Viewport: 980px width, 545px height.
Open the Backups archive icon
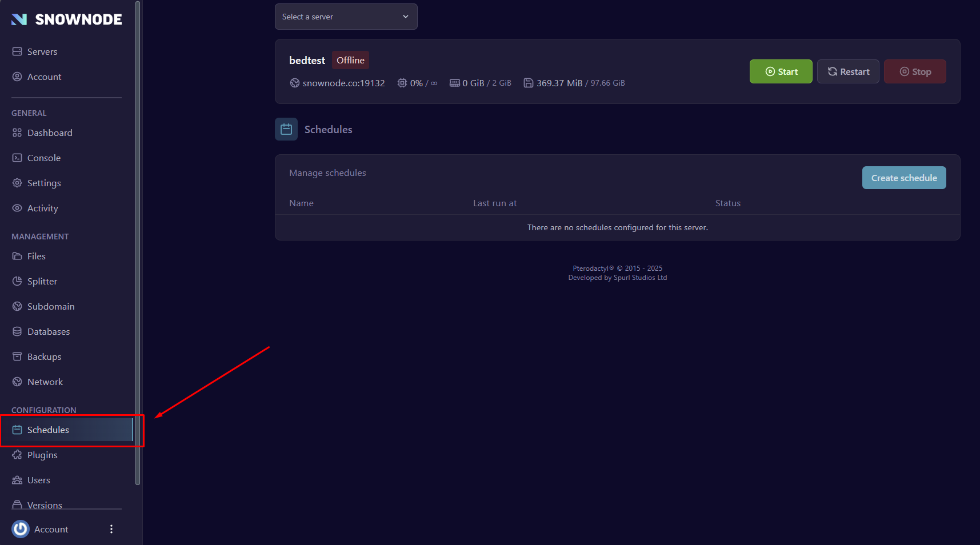tap(17, 356)
